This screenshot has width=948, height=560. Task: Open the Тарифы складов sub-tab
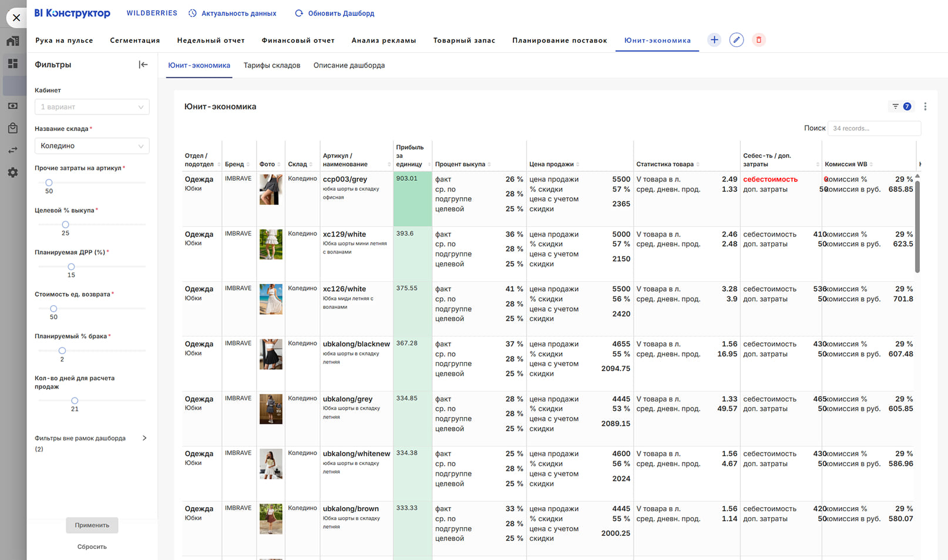[x=271, y=65]
